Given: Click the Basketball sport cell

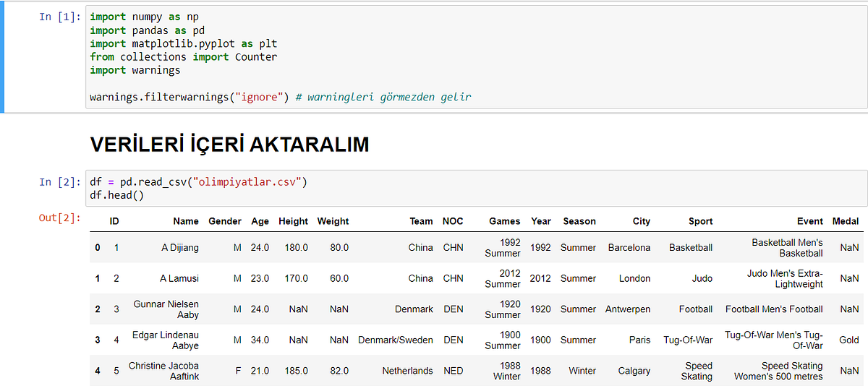Looking at the screenshot, I should tap(691, 247).
